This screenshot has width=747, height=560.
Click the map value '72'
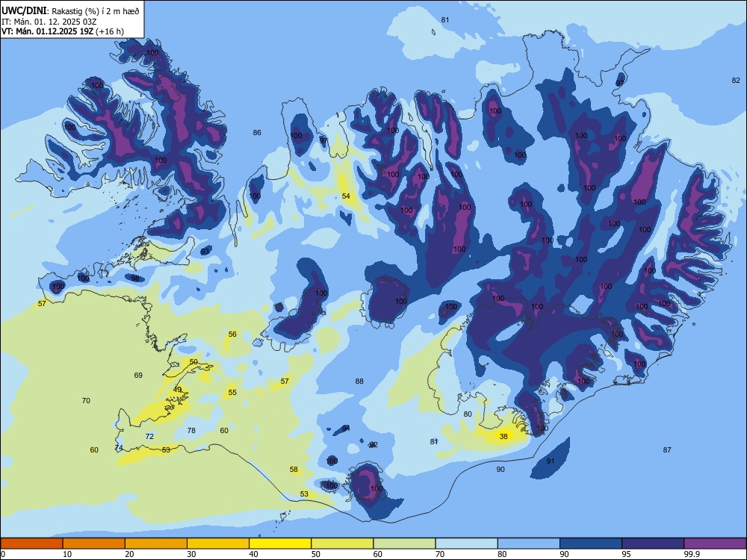pos(149,436)
